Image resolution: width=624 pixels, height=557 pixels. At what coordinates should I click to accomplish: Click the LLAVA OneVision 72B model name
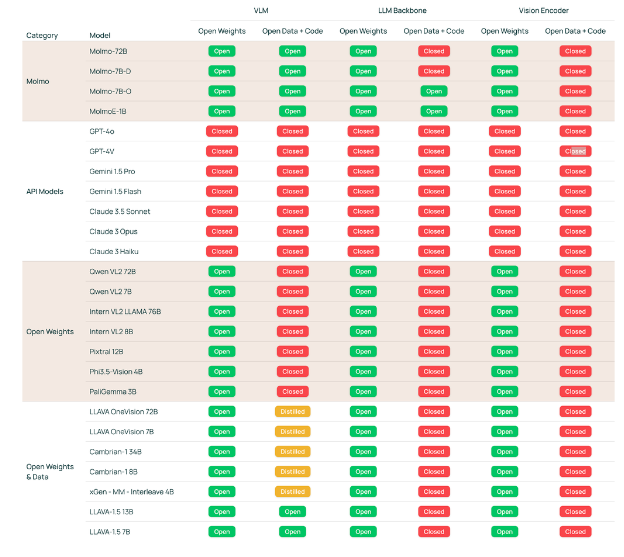click(124, 412)
